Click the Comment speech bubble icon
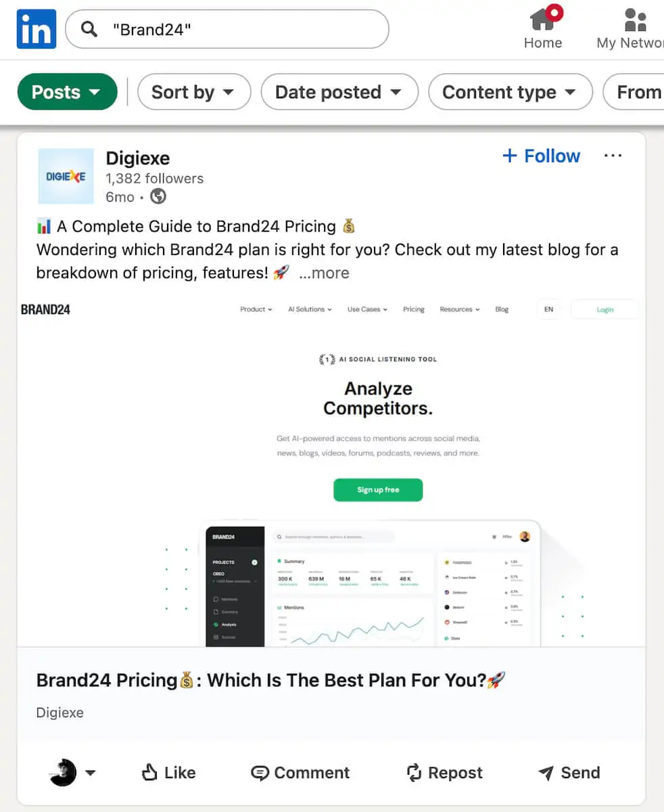Screen dimensions: 664x812 [x=260, y=773]
